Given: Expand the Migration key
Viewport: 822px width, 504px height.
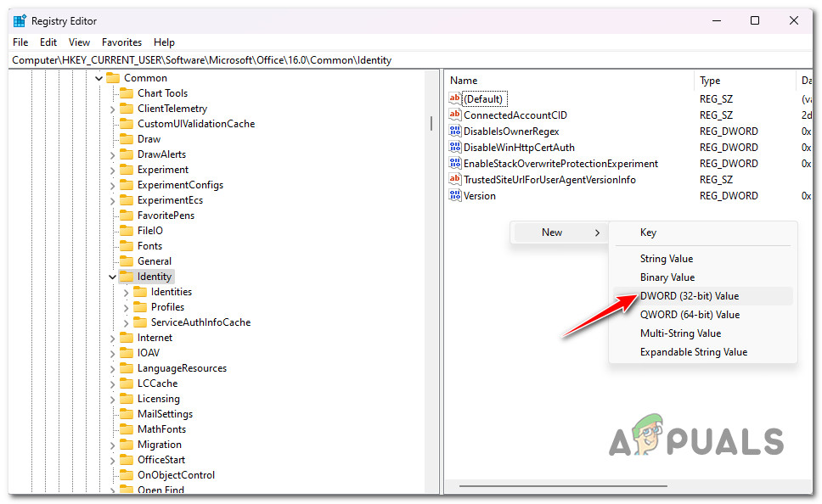Looking at the screenshot, I should pyautogui.click(x=112, y=445).
